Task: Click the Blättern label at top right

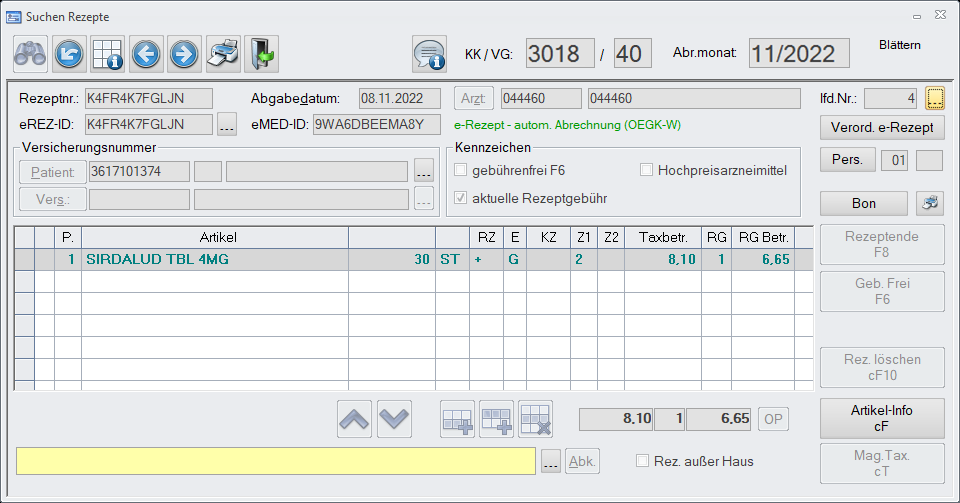Action: [899, 45]
